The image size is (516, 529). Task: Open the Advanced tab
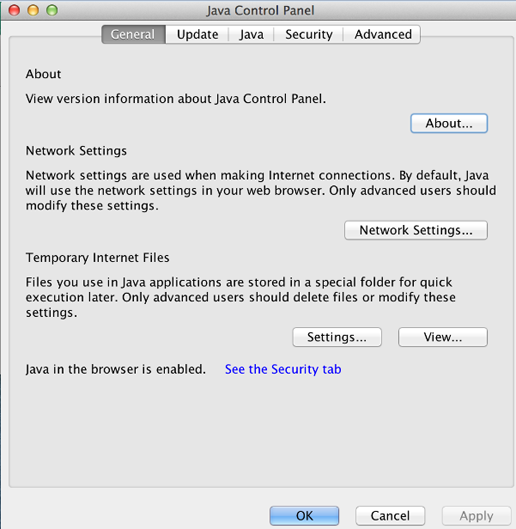[x=383, y=34]
